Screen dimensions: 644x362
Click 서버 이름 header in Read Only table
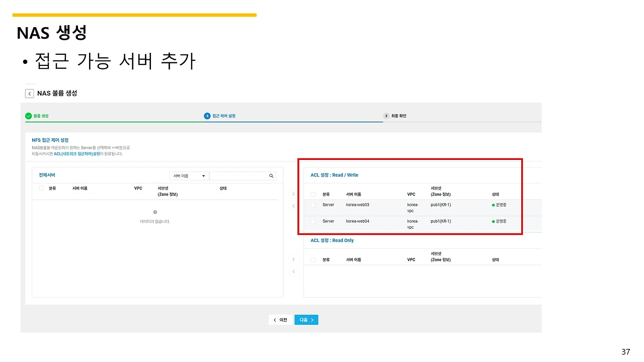(x=354, y=260)
